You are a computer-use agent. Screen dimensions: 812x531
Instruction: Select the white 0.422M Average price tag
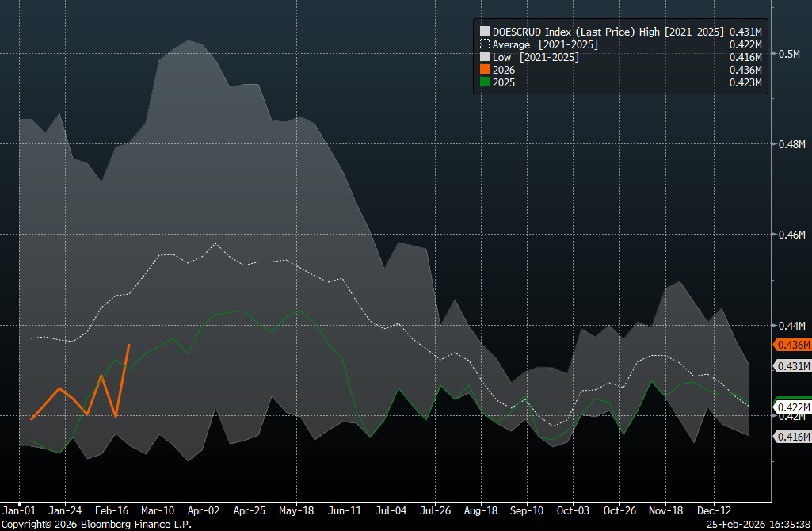[x=791, y=407]
